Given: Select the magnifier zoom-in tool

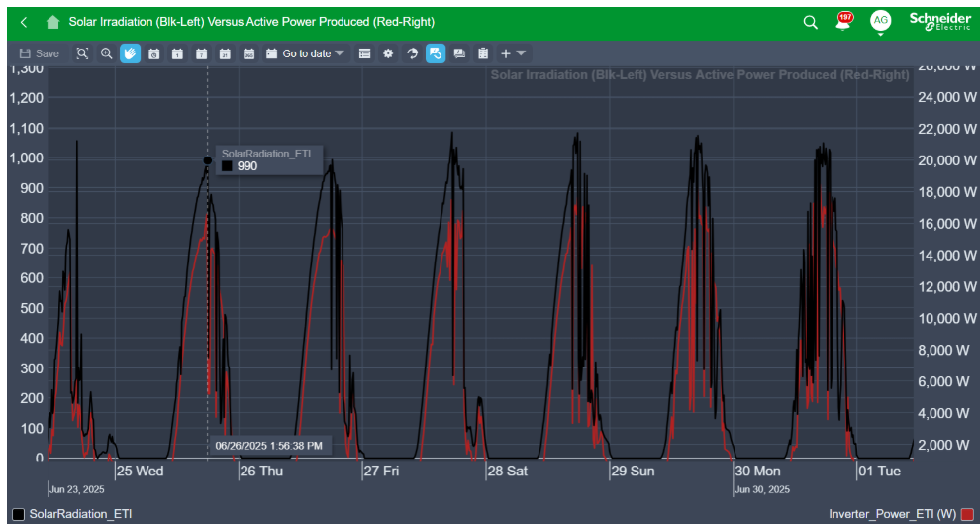Looking at the screenshot, I should point(107,53).
